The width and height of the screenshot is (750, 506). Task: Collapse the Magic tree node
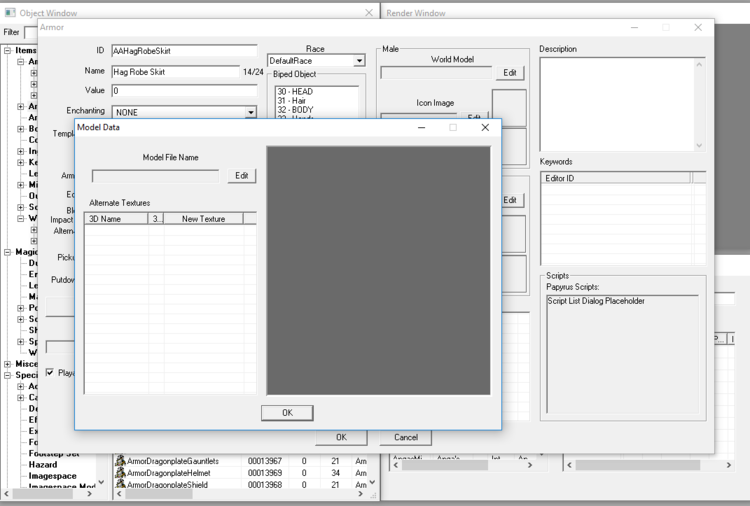(x=8, y=252)
